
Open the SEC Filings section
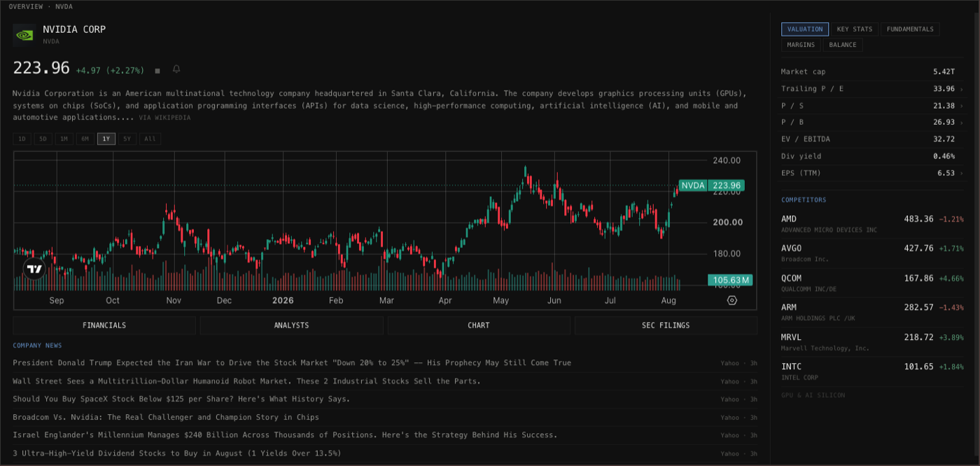(x=666, y=325)
